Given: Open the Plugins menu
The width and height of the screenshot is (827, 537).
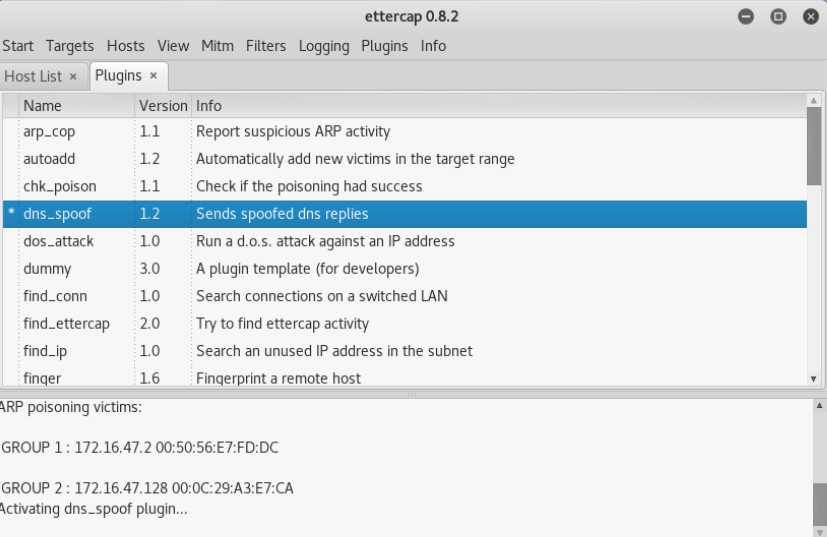Looking at the screenshot, I should [384, 46].
